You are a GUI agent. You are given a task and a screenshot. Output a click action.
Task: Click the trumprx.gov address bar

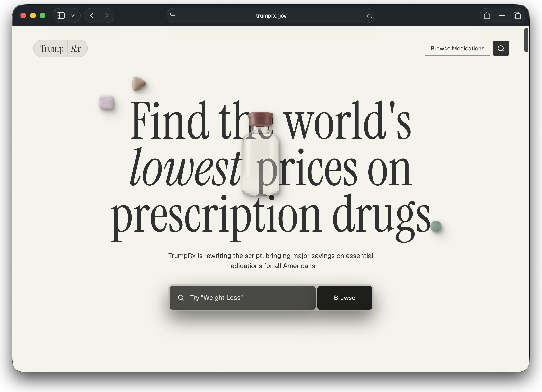pyautogui.click(x=271, y=16)
